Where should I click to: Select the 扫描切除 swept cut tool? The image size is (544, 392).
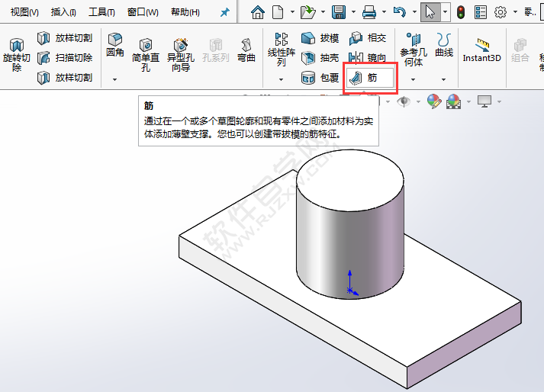pyautogui.click(x=65, y=58)
